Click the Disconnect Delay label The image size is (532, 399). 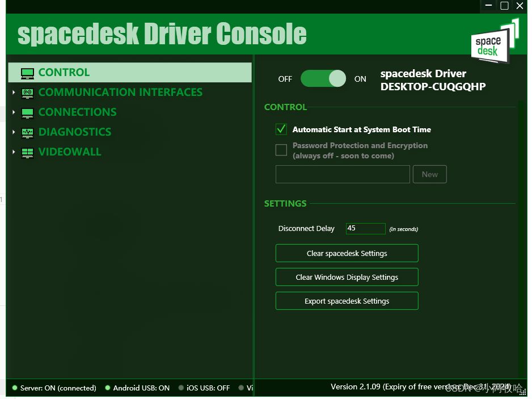click(x=306, y=229)
